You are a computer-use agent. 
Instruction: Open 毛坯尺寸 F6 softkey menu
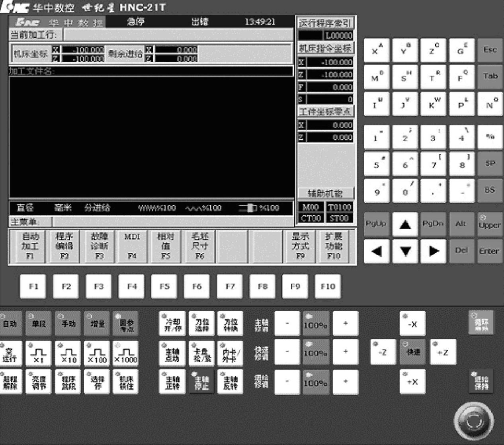200,246
